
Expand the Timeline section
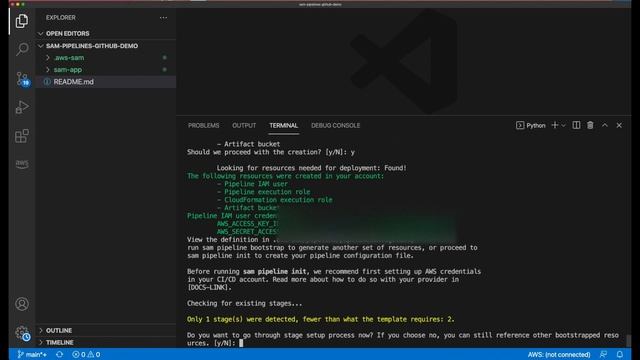click(x=60, y=342)
